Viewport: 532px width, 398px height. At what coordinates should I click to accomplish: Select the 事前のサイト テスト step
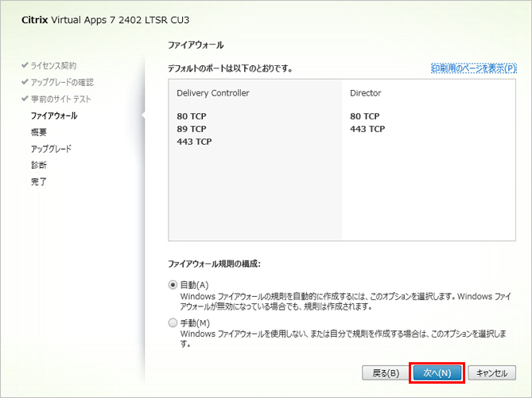[61, 99]
